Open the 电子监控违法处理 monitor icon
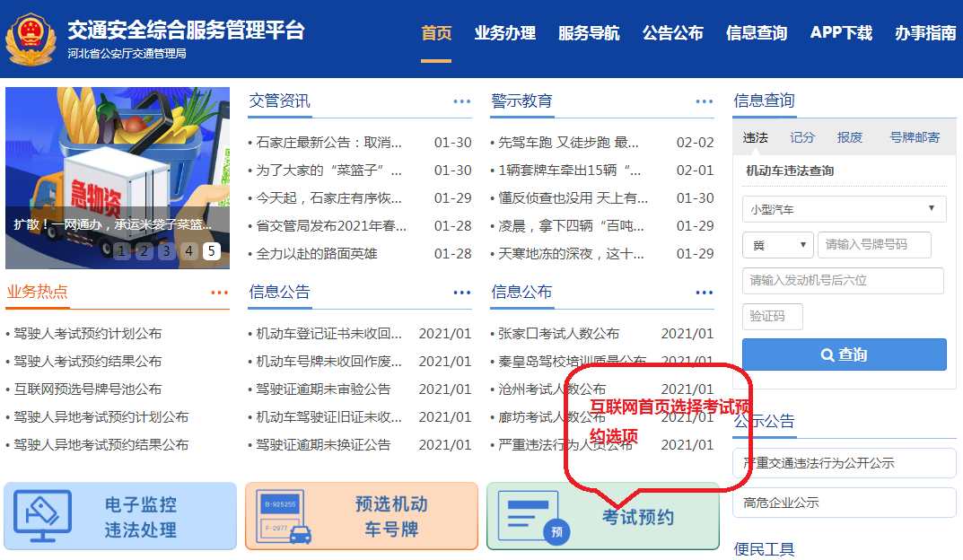963x560 pixels. point(43,515)
